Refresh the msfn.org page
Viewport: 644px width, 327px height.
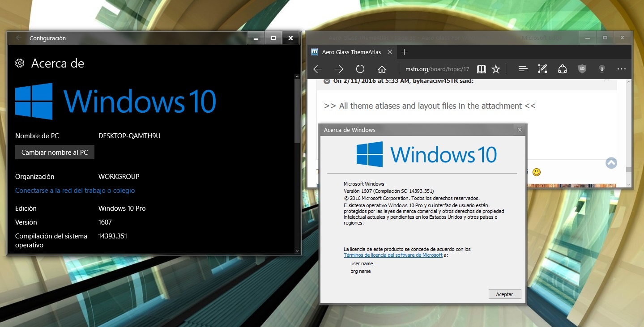point(360,69)
